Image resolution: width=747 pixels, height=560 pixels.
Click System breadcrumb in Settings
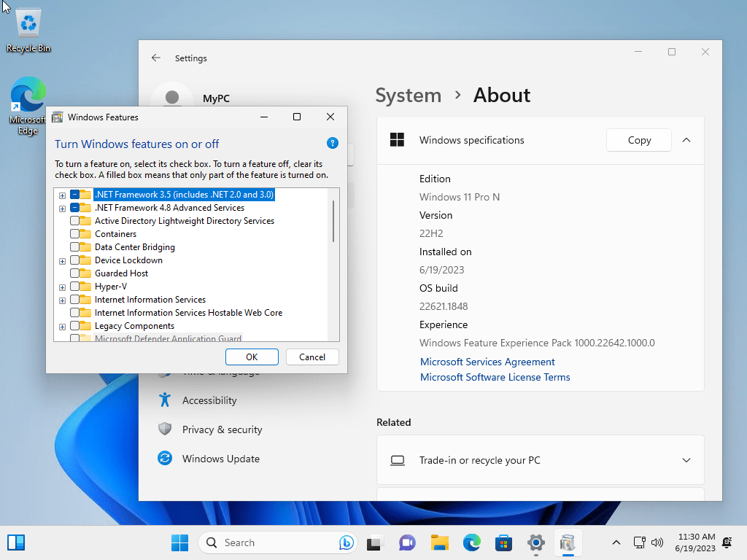point(409,96)
